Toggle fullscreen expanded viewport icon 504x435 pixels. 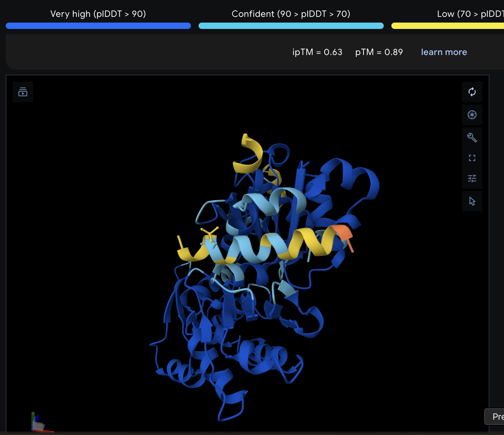point(472,158)
